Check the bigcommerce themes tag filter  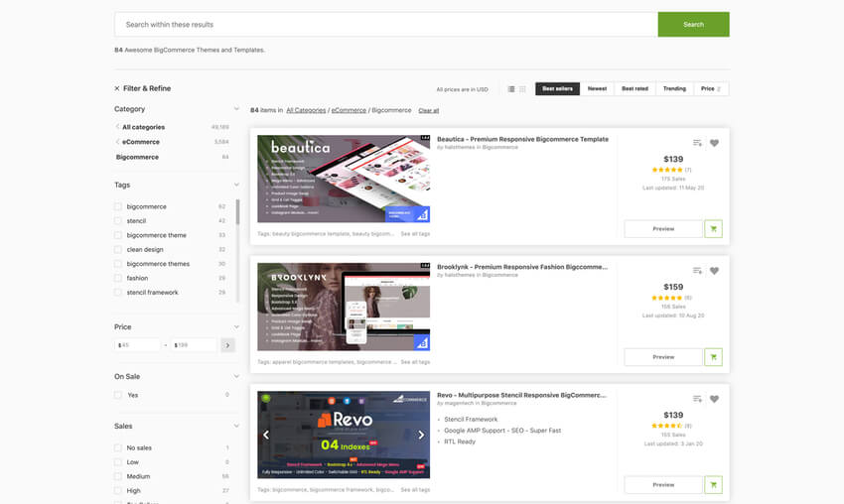(118, 264)
